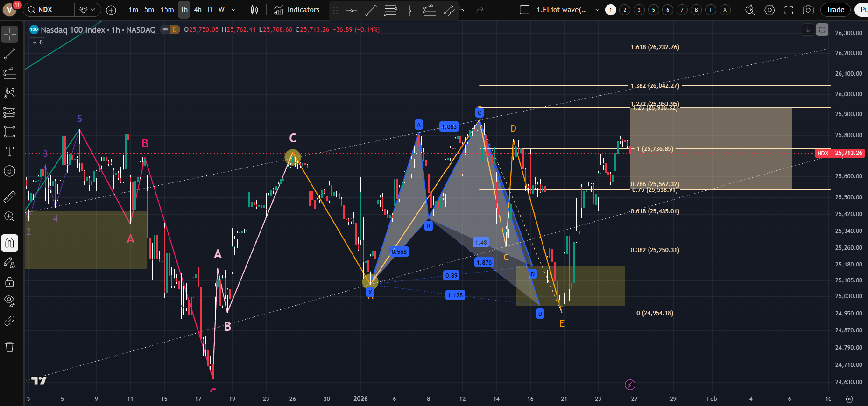The width and height of the screenshot is (868, 406).
Task: Select the Text tool in left toolbar
Action: (9, 151)
